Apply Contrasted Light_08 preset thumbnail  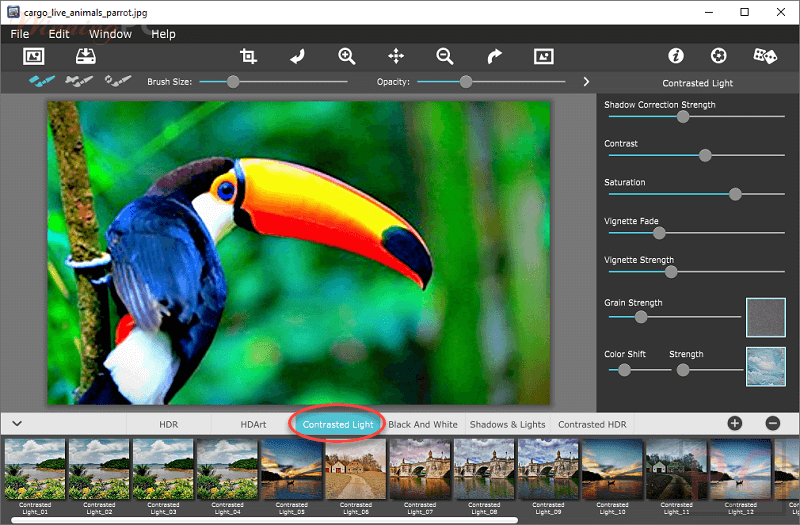coord(484,469)
